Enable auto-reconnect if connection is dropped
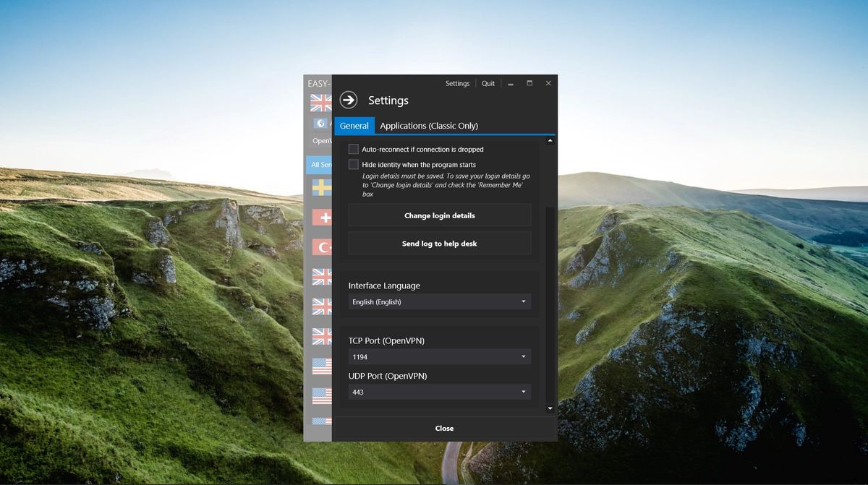Image resolution: width=868 pixels, height=485 pixels. coord(354,148)
